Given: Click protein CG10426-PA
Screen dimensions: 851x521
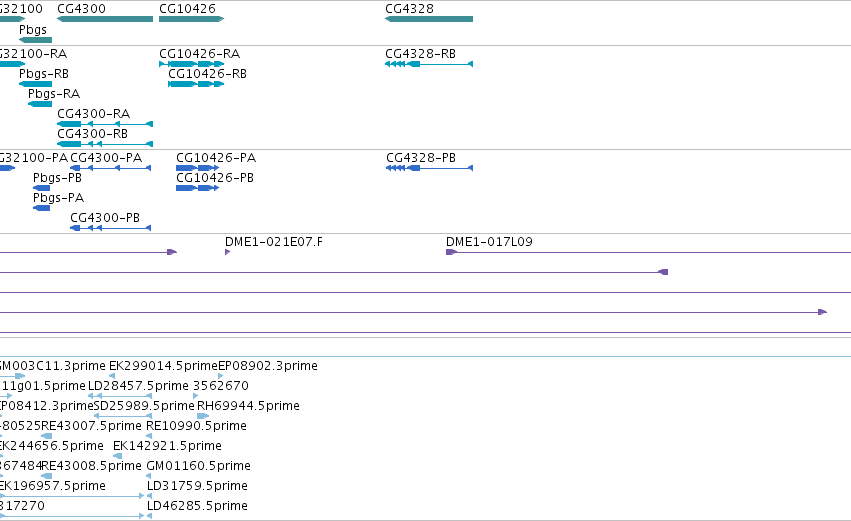Looking at the screenshot, I should 198,168.
